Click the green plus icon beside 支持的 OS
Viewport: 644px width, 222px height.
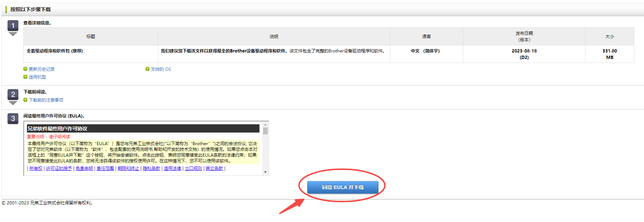point(147,69)
